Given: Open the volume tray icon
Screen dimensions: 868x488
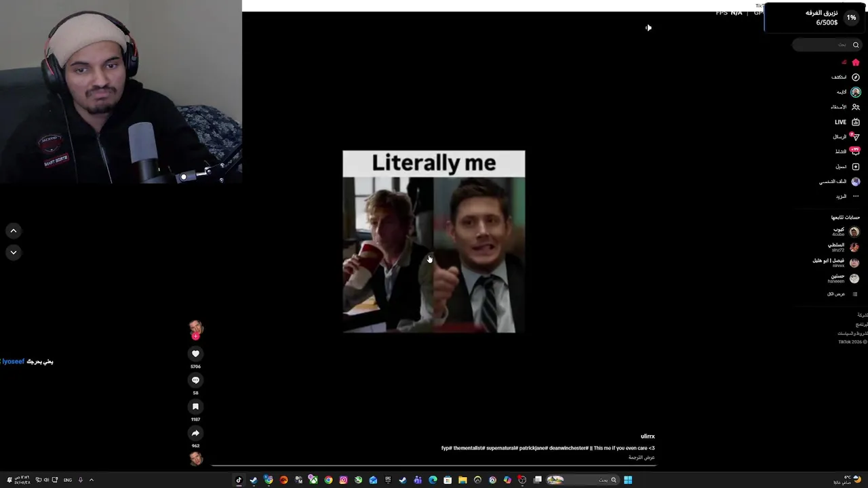Looking at the screenshot, I should [x=46, y=480].
